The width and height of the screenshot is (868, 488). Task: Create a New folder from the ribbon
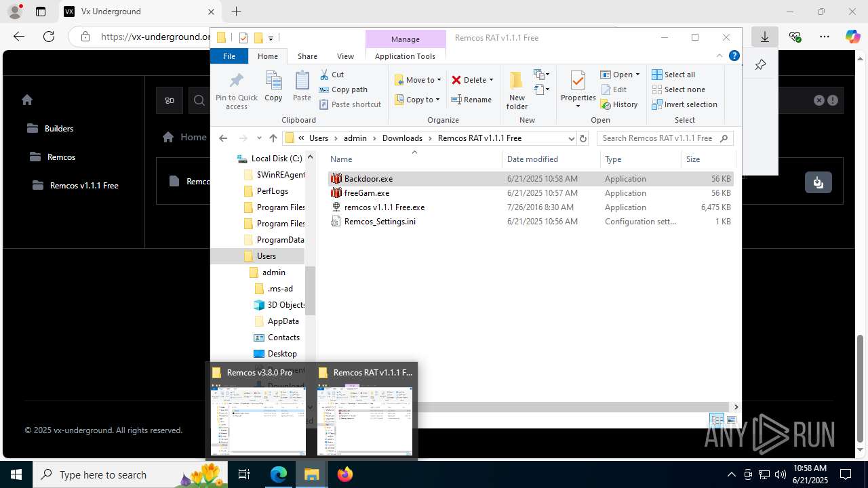pyautogui.click(x=517, y=89)
